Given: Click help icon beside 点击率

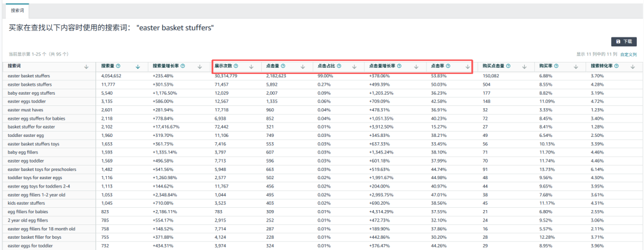Looking at the screenshot, I should tap(448, 66).
